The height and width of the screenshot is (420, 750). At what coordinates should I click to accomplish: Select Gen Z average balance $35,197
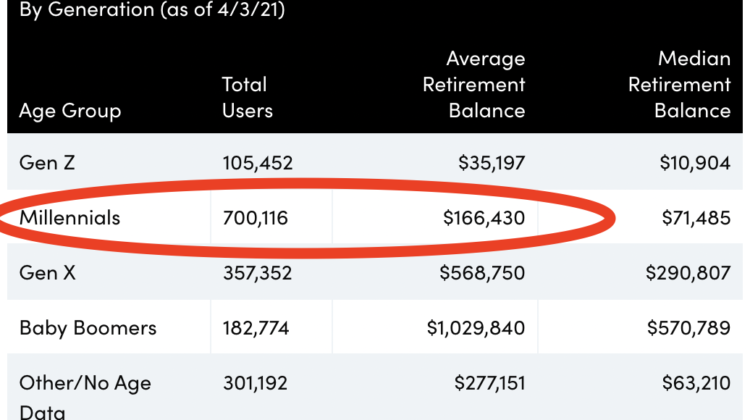486,161
